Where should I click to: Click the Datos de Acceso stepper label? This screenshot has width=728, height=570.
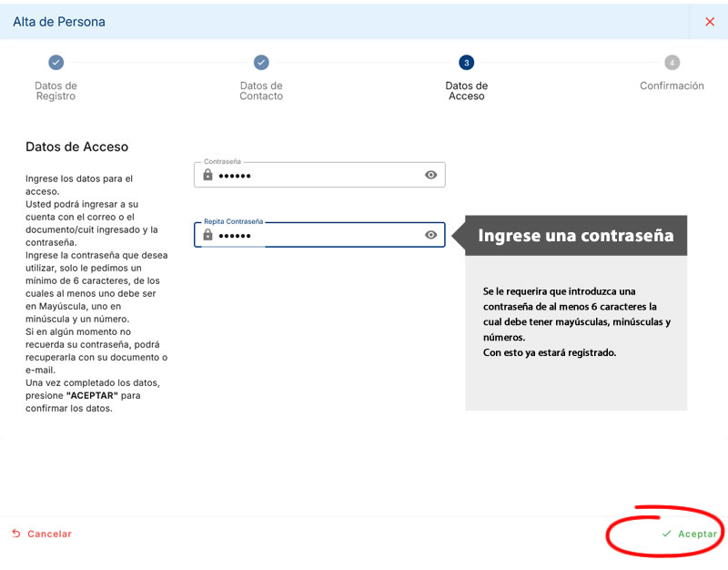[x=466, y=91]
